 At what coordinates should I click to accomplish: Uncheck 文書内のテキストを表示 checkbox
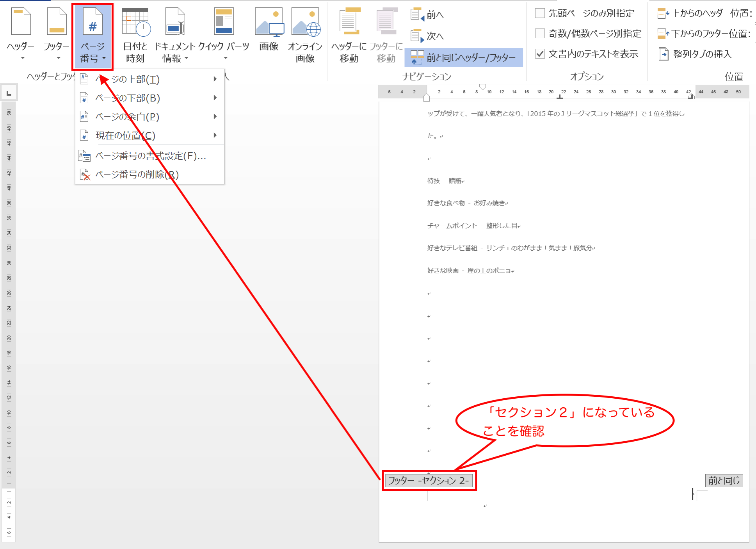coord(540,54)
